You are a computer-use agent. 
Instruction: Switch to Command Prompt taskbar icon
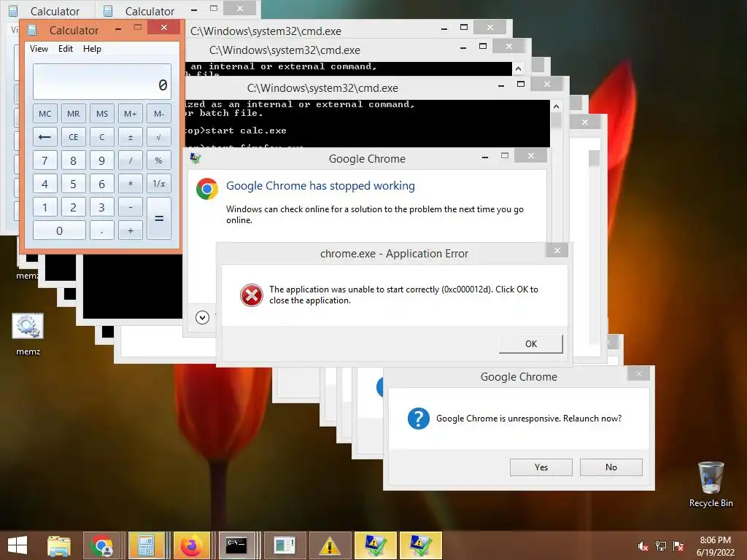(237, 545)
